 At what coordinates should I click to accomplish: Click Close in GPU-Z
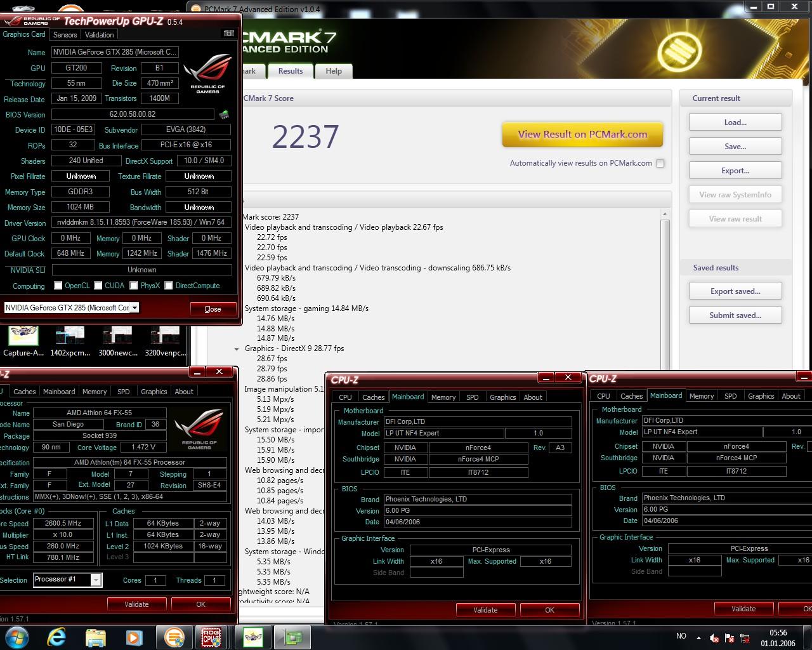[213, 309]
